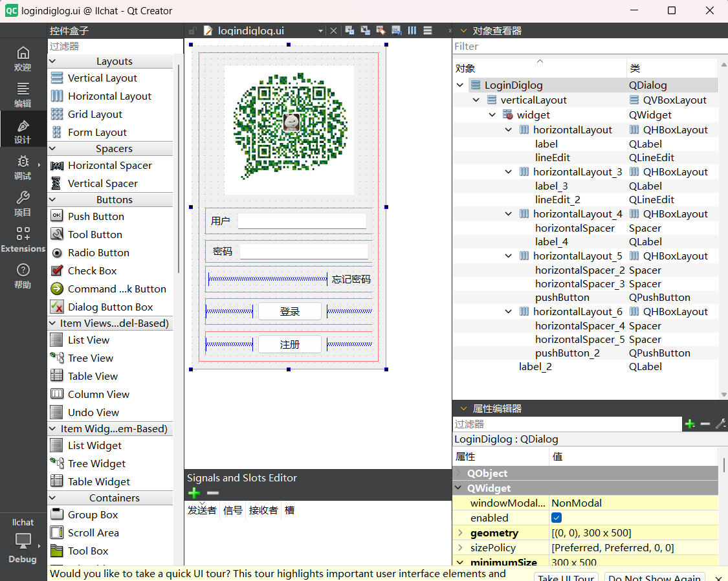Click the 忘记密码 label on the form
The image size is (728, 581).
click(x=351, y=279)
